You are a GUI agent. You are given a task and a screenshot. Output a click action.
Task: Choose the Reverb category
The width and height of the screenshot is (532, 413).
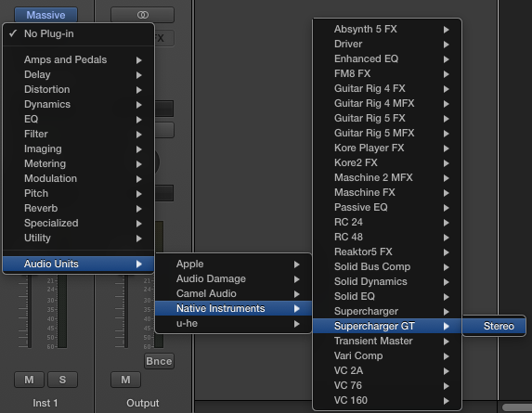coord(78,209)
